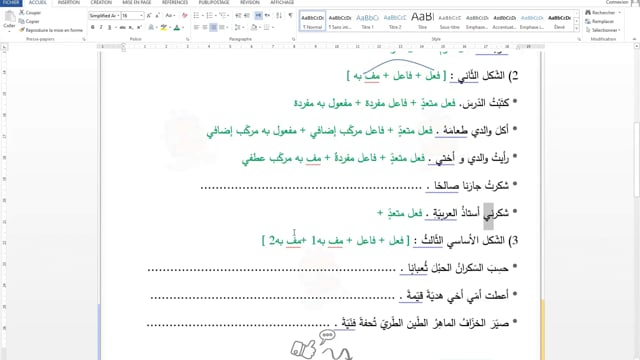Open the Style pane launcher
The width and height of the screenshot is (640, 360).
click(579, 39)
